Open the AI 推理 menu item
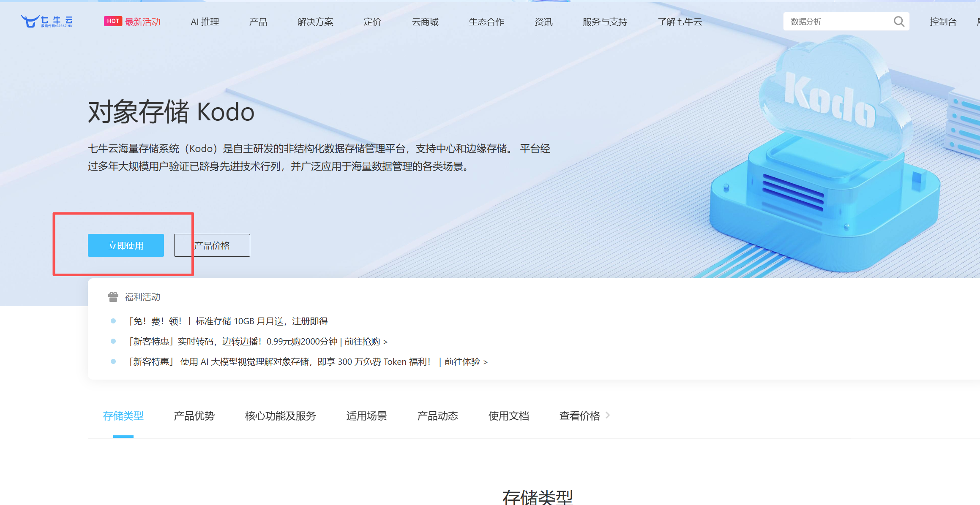Viewport: 980px width, 505px height. coord(205,22)
